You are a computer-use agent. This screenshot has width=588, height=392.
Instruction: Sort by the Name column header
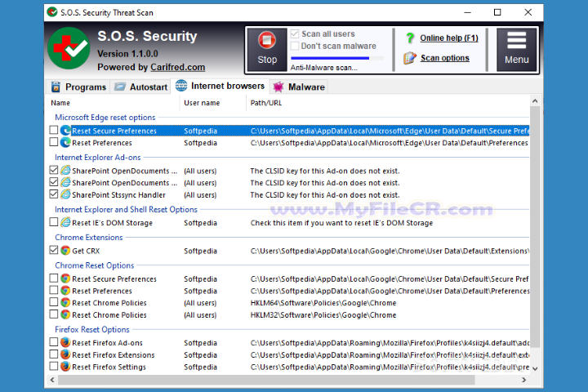(x=60, y=103)
